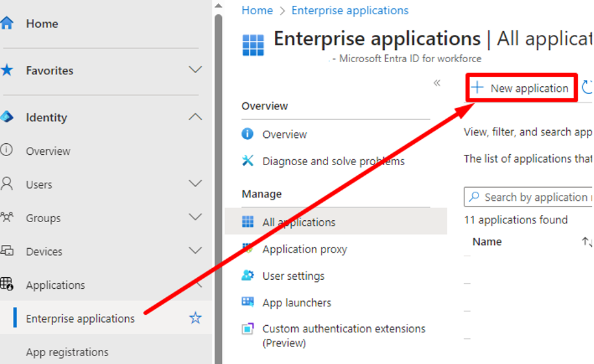Viewport: 594px width, 364px height.
Task: Click the Identity diamond icon
Action: [x=7, y=117]
